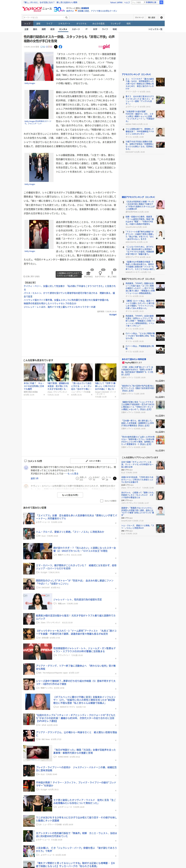
Task: Select the 主要 category
Action: (26, 29)
